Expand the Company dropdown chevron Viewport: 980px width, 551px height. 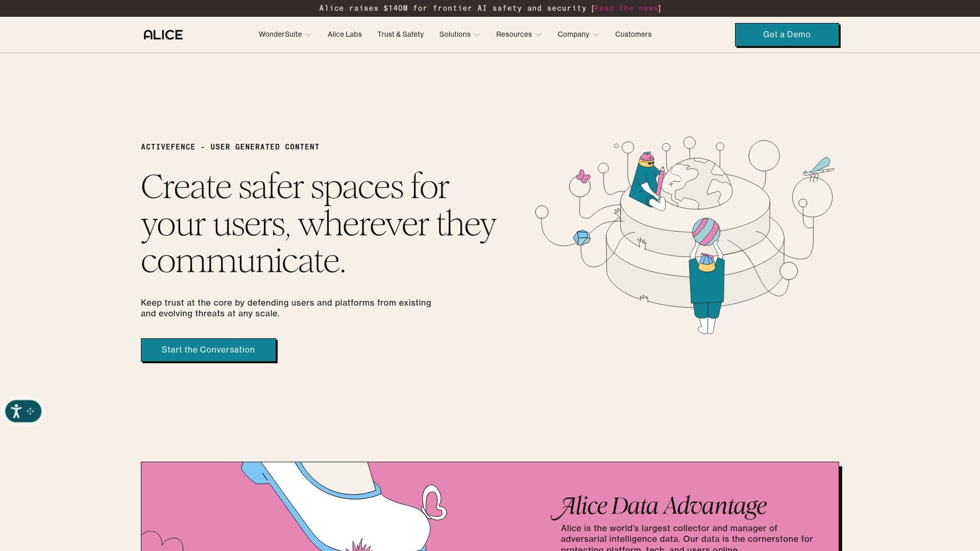point(596,35)
